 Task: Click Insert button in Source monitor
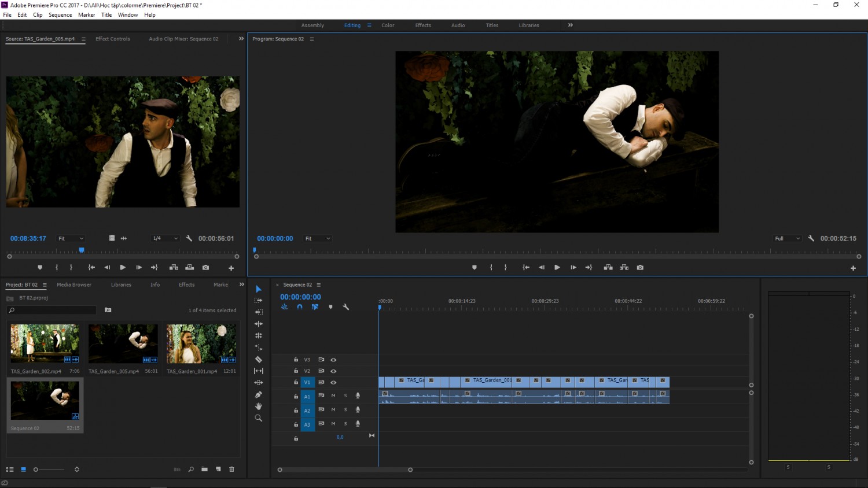pyautogui.click(x=174, y=268)
